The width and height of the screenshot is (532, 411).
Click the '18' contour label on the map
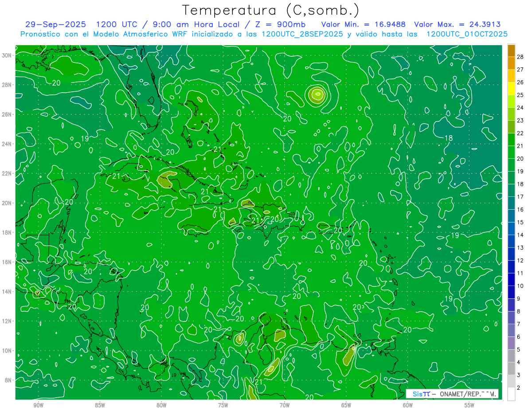point(449,138)
